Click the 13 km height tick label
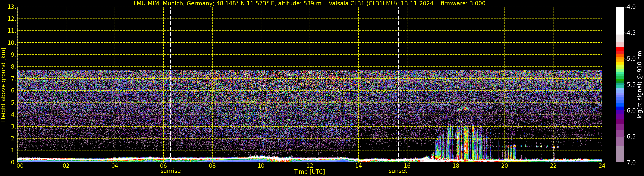The image size is (644, 176). pos(11,7)
